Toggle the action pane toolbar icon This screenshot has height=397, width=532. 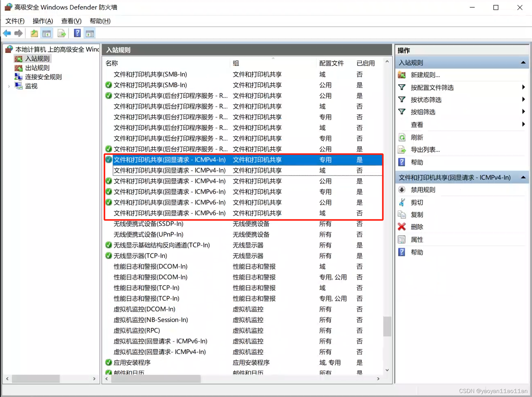coord(90,33)
